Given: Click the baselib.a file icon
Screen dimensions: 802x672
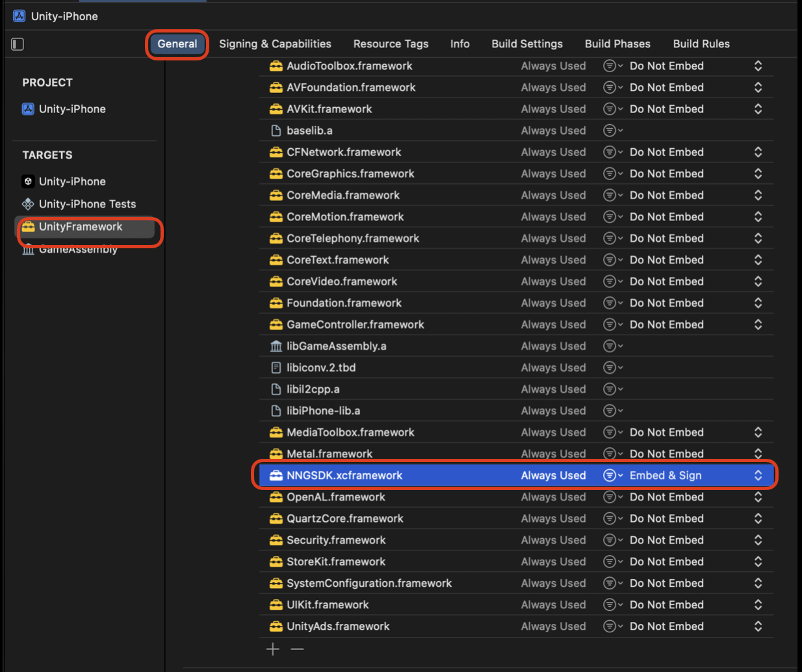Looking at the screenshot, I should click(x=276, y=131).
